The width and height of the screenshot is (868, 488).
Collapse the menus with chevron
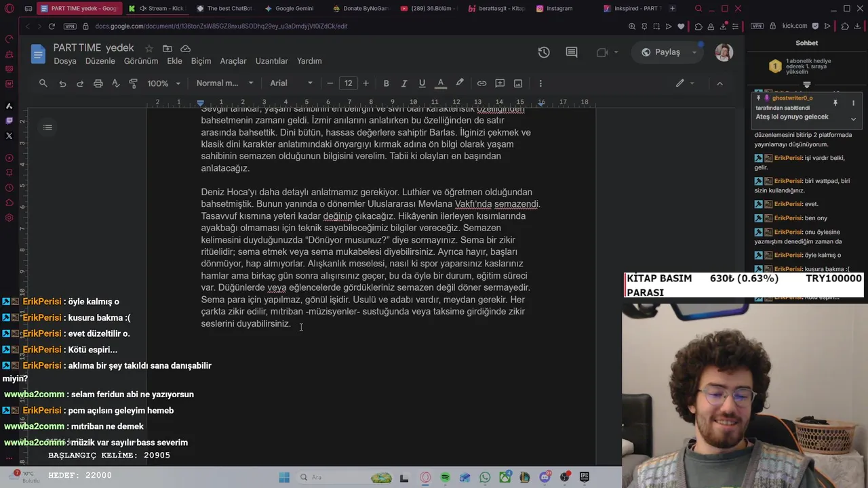tap(719, 83)
